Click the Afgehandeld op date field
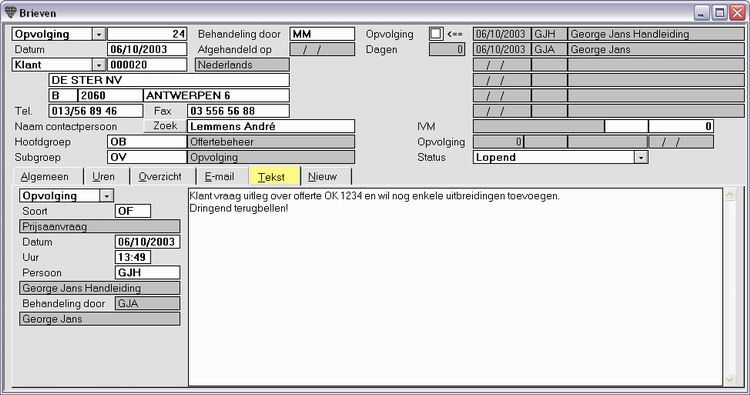 [322, 49]
